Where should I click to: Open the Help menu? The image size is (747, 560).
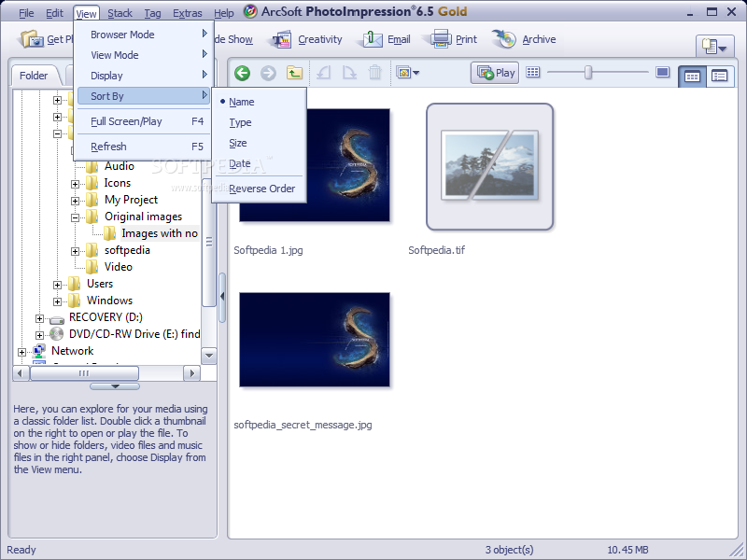(223, 13)
